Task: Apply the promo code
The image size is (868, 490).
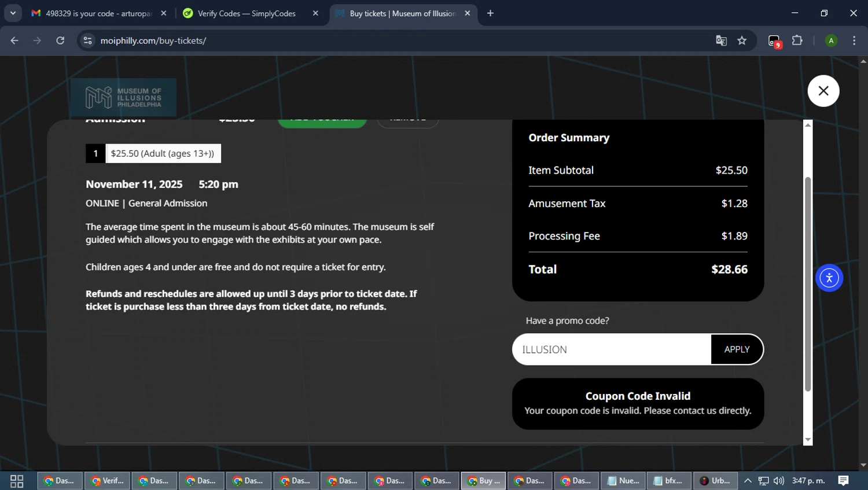Action: pos(737,349)
